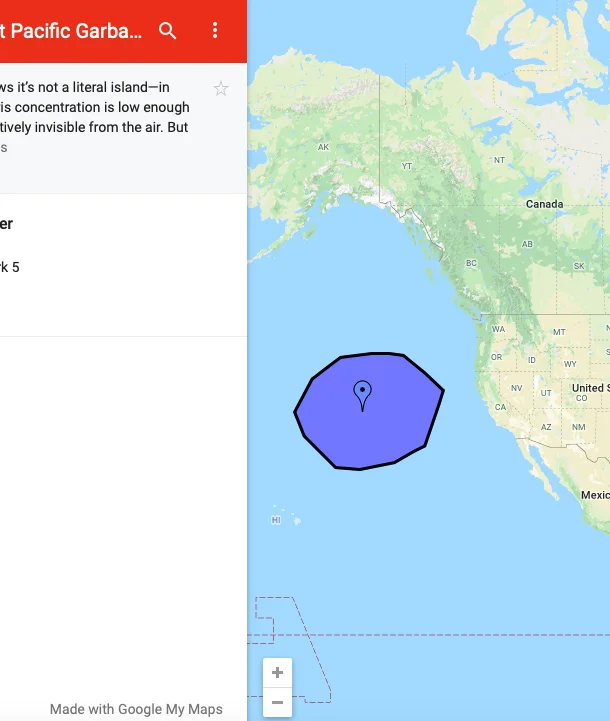Zoom in with the plus button

click(277, 673)
